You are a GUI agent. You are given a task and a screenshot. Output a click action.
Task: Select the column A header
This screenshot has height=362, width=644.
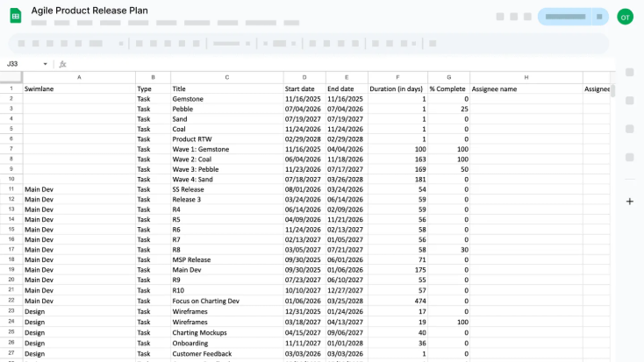pyautogui.click(x=79, y=77)
